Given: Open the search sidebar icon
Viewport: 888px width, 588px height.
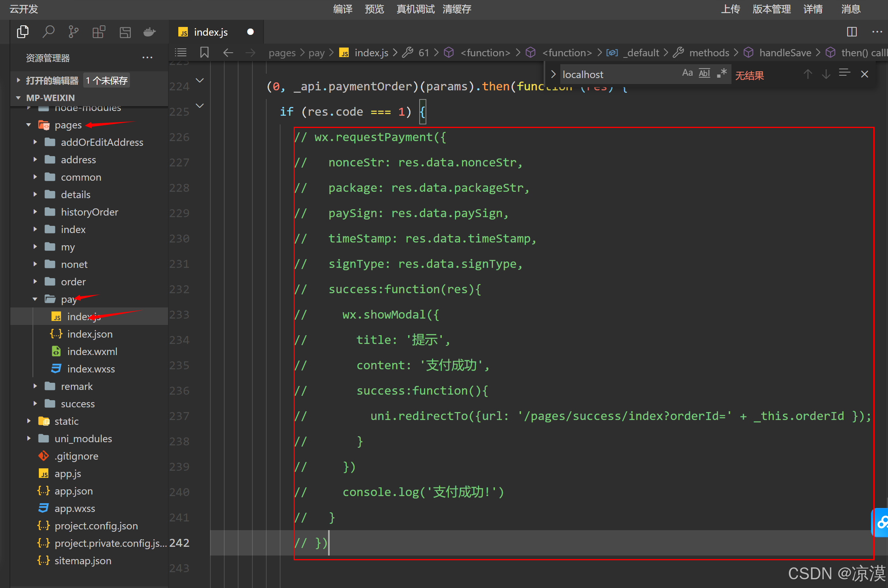Looking at the screenshot, I should pyautogui.click(x=48, y=32).
